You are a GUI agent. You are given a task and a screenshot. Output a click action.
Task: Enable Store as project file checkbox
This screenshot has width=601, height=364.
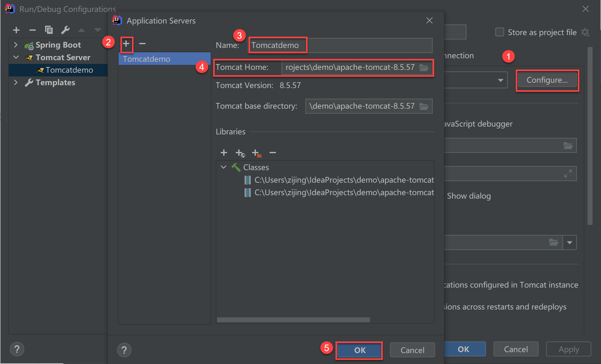pos(500,32)
